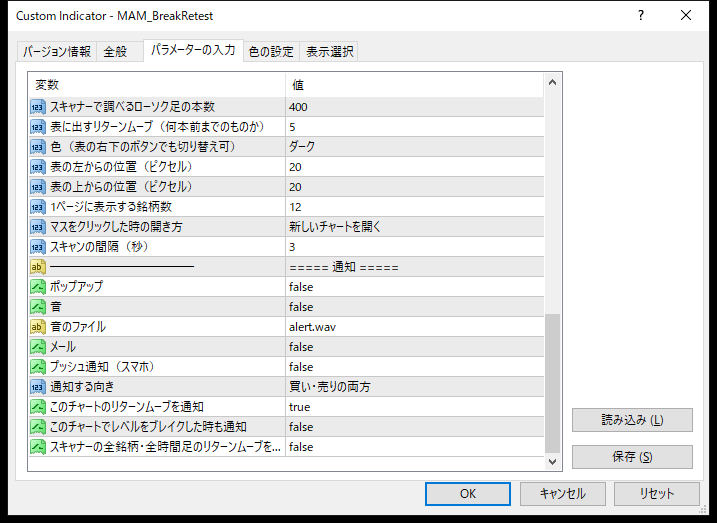Click the boolean icon beside このチャートのリターンムーブを通知
The image size is (717, 523).
pyautogui.click(x=38, y=407)
